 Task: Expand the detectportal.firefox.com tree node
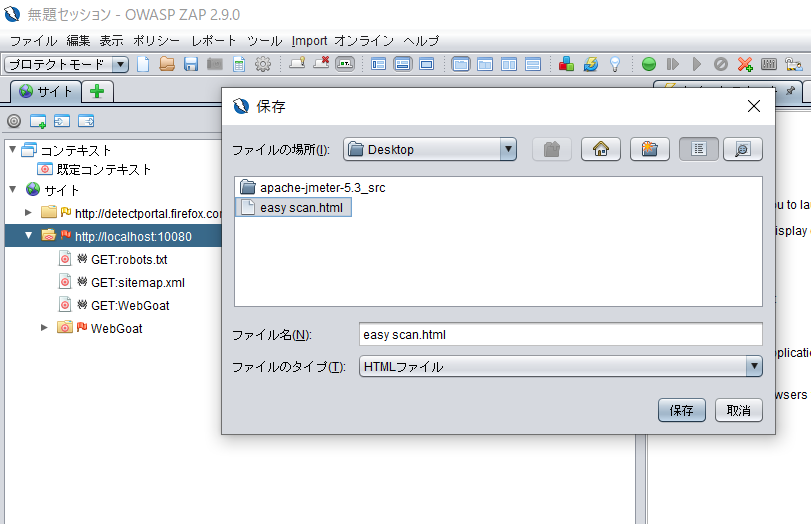pos(28,212)
